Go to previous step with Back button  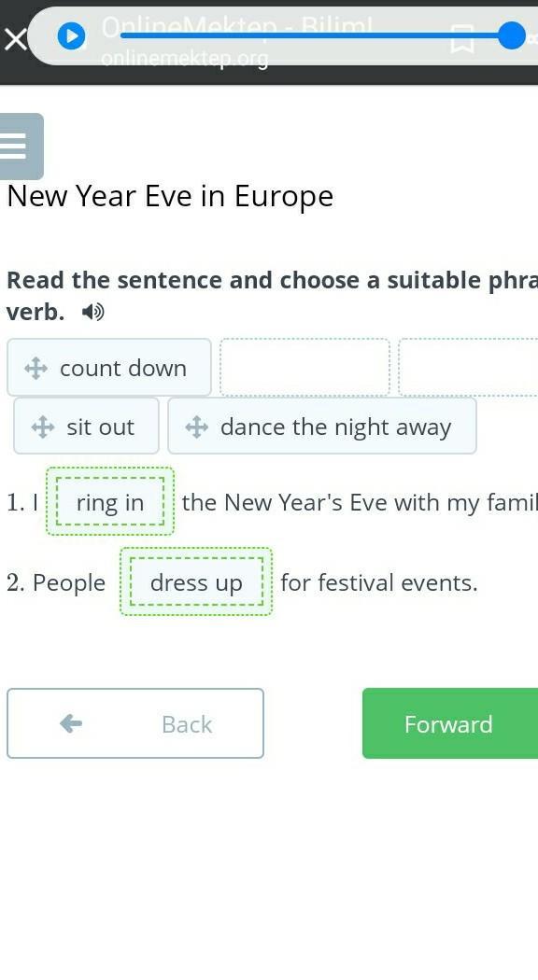pyautogui.click(x=135, y=723)
